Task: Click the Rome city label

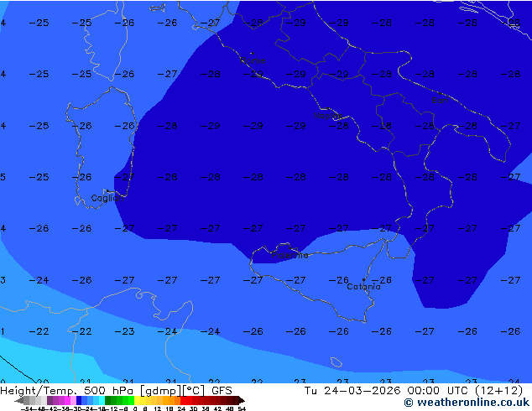Action: 253,60
